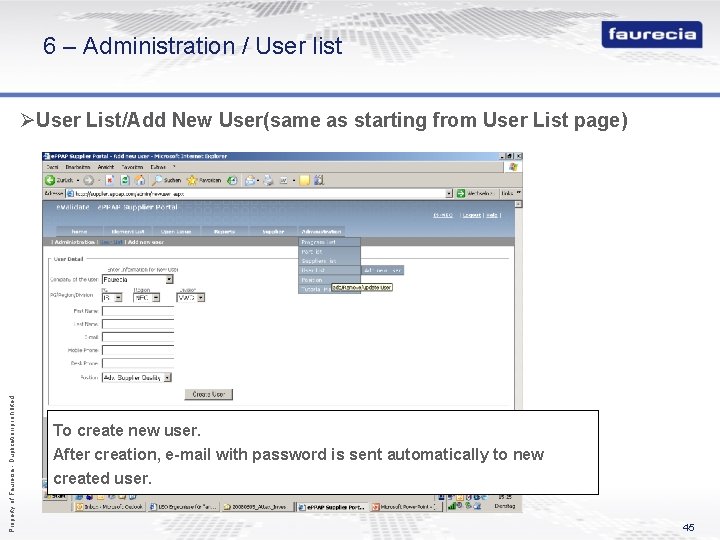This screenshot has height=540, width=720.
Task: Click the Media/History icon in toolbar
Action: pos(232,180)
